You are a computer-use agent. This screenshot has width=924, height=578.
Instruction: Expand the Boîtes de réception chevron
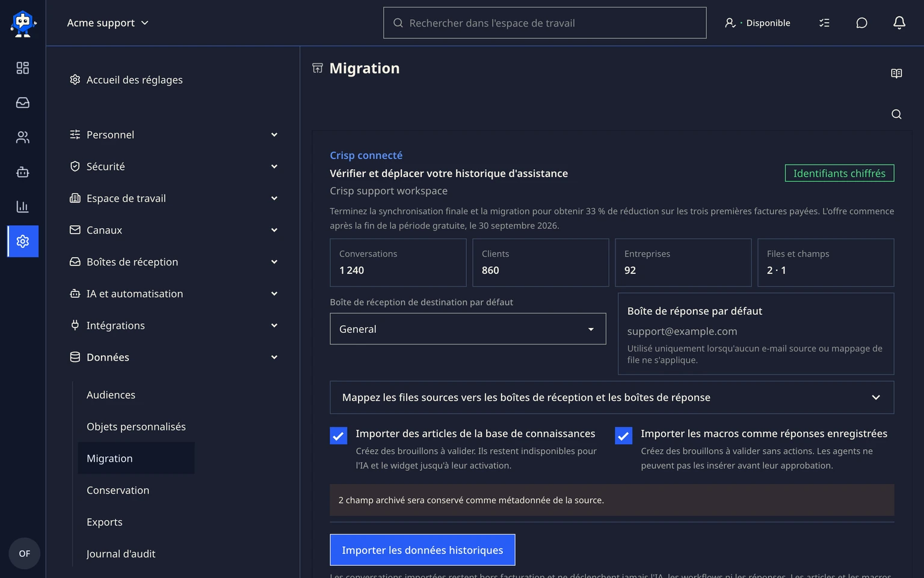[x=274, y=262]
